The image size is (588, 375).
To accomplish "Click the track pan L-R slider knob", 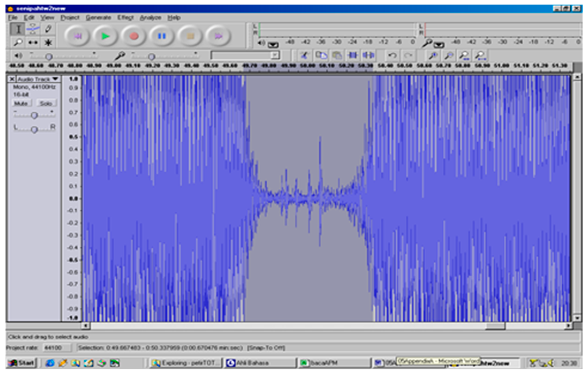I will (34, 130).
